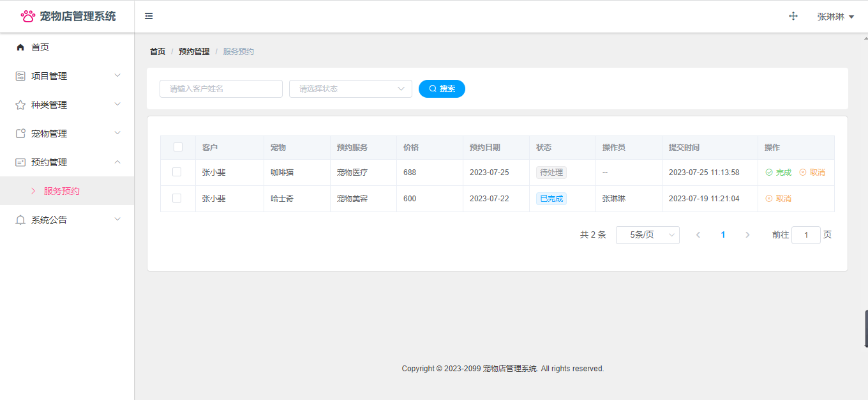Screen dimensions: 868x400
Task: Click 取消 on the 哈士奇 appointment row
Action: (x=778, y=199)
